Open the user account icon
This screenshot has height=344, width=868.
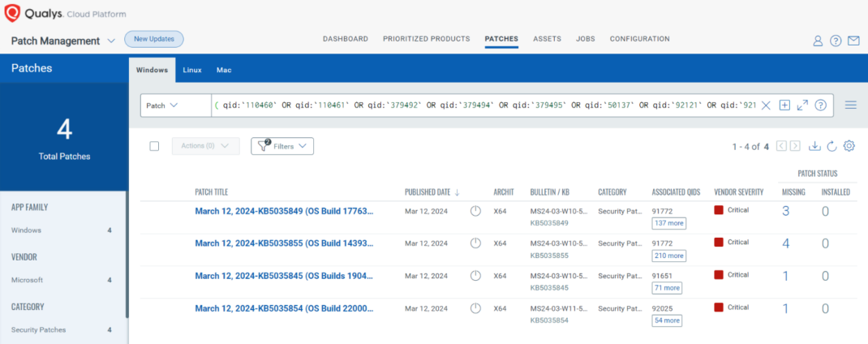[818, 41]
